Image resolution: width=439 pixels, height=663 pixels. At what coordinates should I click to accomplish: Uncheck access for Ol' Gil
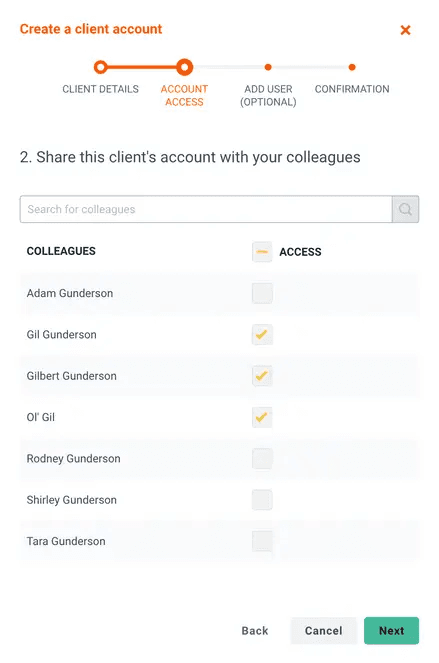click(x=262, y=417)
